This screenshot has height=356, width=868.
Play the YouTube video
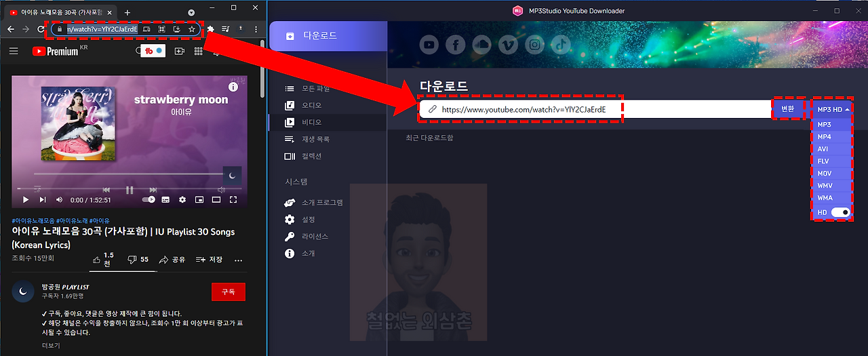click(26, 199)
